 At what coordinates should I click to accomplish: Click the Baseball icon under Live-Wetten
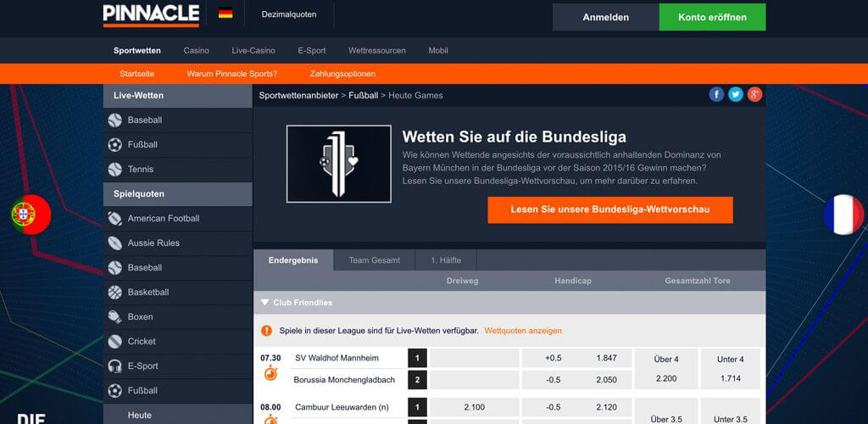tap(114, 120)
